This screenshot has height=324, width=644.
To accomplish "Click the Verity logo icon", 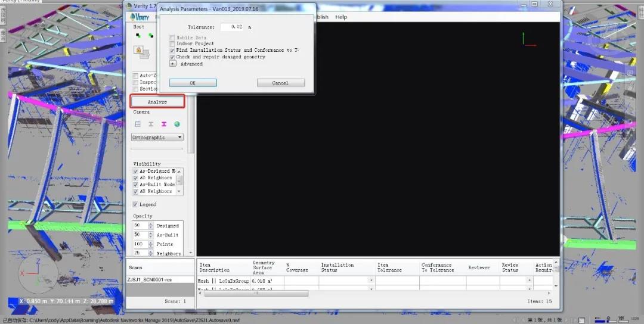I will [x=140, y=17].
